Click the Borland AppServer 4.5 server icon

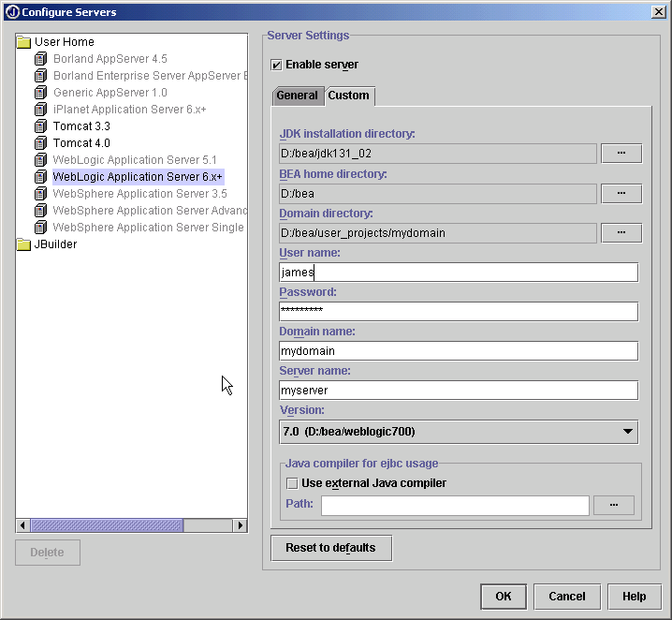(x=41, y=59)
